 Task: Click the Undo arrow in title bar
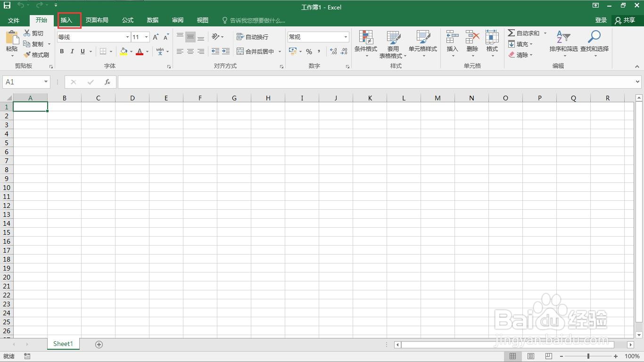tap(21, 5)
